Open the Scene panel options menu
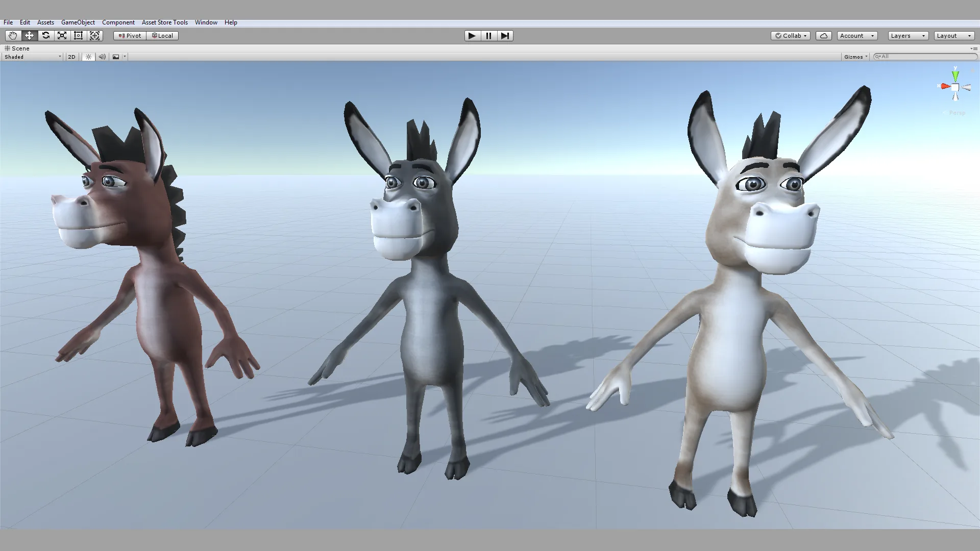 tap(973, 48)
